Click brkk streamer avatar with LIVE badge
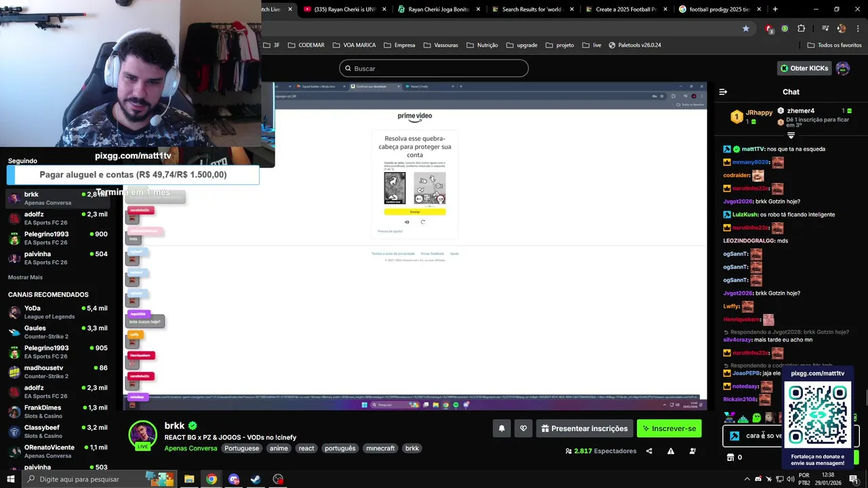Screen dimensions: 868x488 (x=142, y=435)
